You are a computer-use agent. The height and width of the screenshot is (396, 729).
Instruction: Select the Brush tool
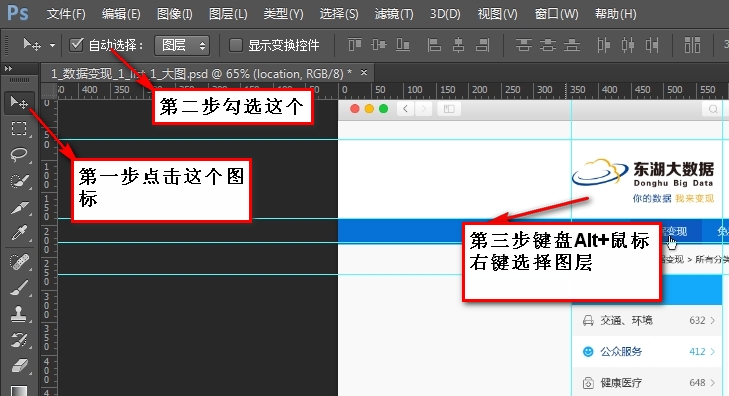point(19,288)
